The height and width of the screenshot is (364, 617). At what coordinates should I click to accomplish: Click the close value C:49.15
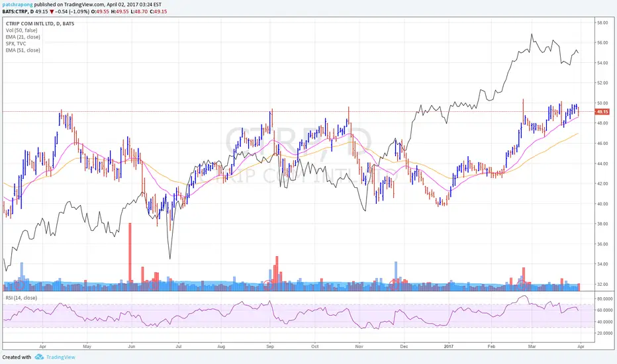[x=158, y=12]
